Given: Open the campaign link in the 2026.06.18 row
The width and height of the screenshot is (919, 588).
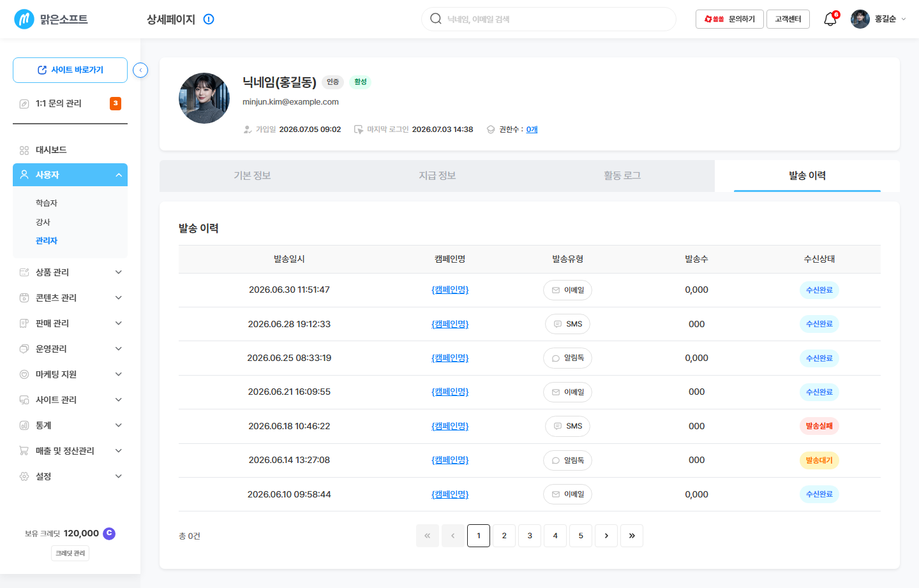Looking at the screenshot, I should pos(450,426).
